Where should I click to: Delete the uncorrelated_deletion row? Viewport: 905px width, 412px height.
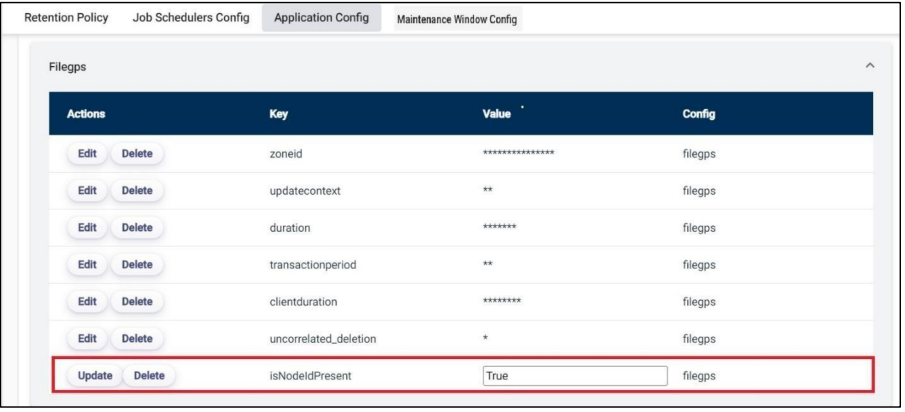pyautogui.click(x=137, y=339)
